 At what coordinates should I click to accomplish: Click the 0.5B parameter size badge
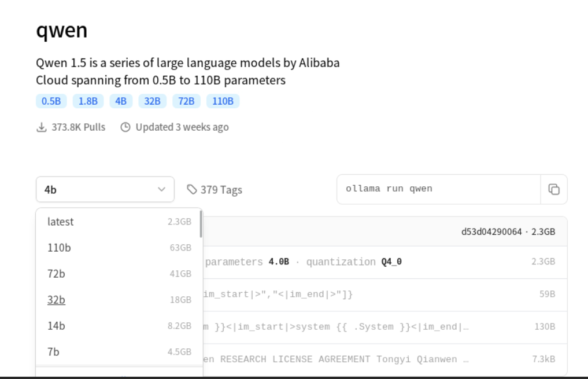(x=51, y=101)
